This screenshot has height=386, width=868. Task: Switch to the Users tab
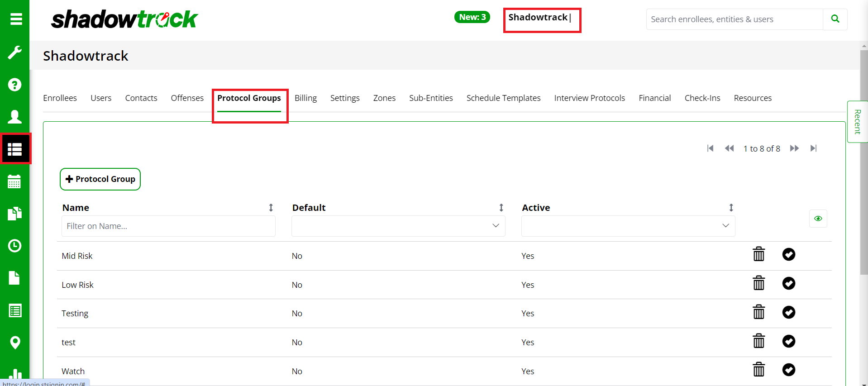click(101, 98)
